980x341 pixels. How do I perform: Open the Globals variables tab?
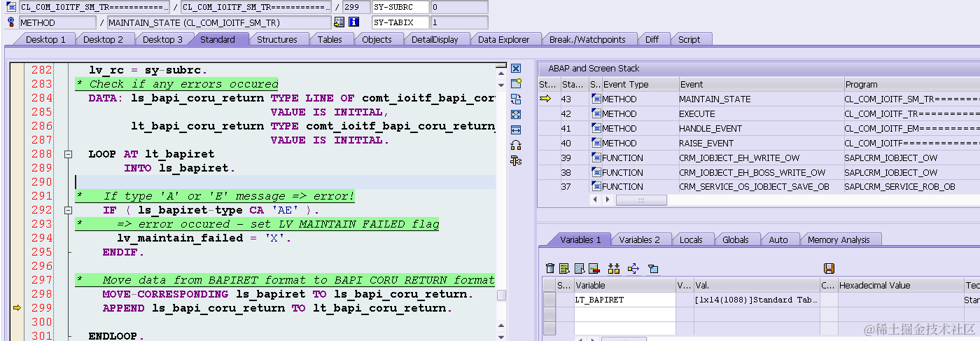(736, 239)
